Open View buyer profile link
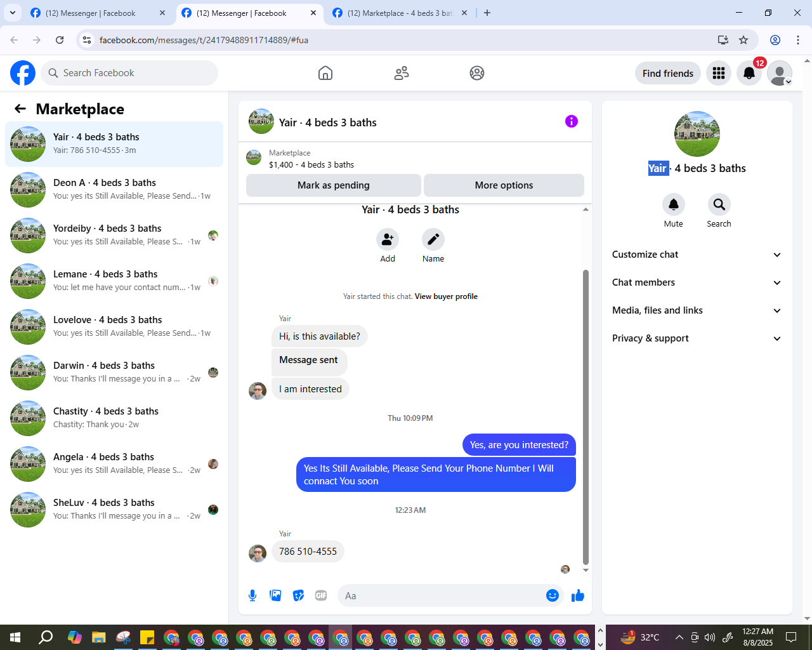 pos(446,296)
